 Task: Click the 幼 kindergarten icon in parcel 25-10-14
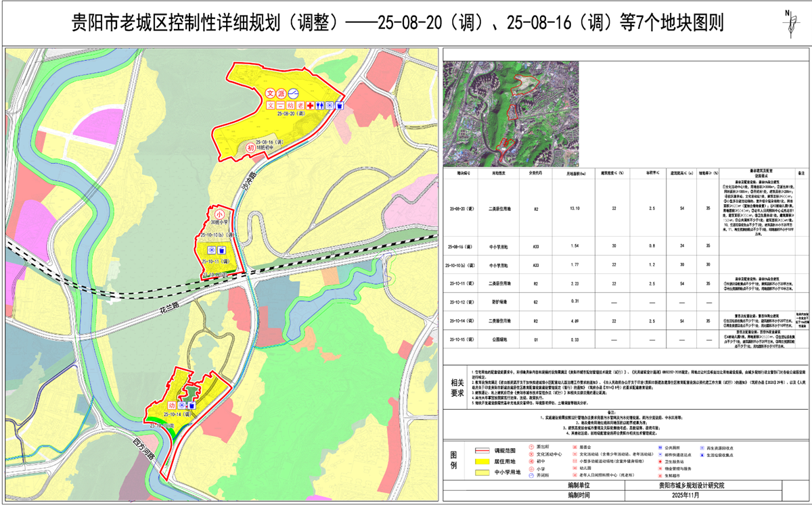172,404
